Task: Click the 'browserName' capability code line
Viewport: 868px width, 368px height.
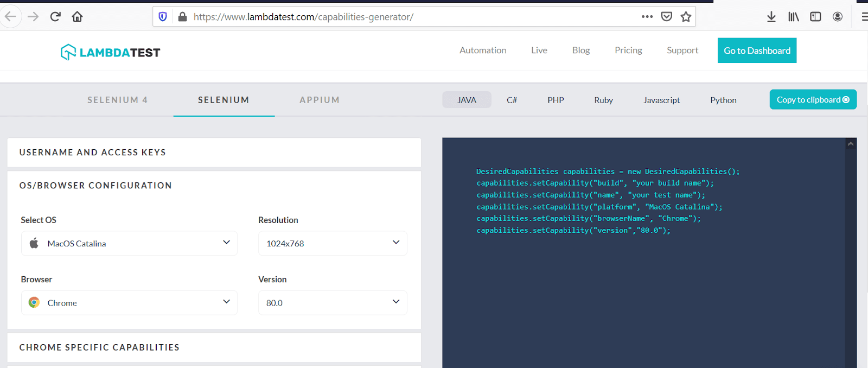Action: coord(589,218)
